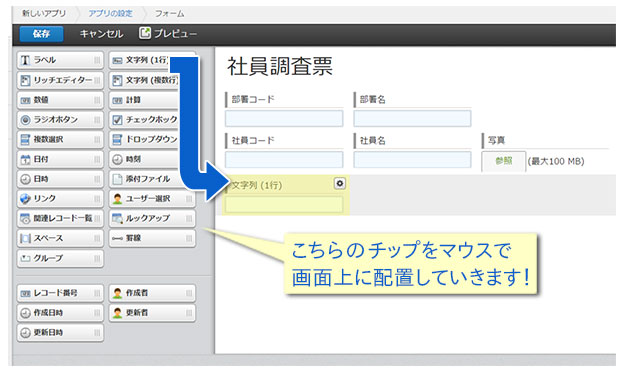Select the リンク field chip
Viewport: 624px width, 372px height.
tap(60, 198)
